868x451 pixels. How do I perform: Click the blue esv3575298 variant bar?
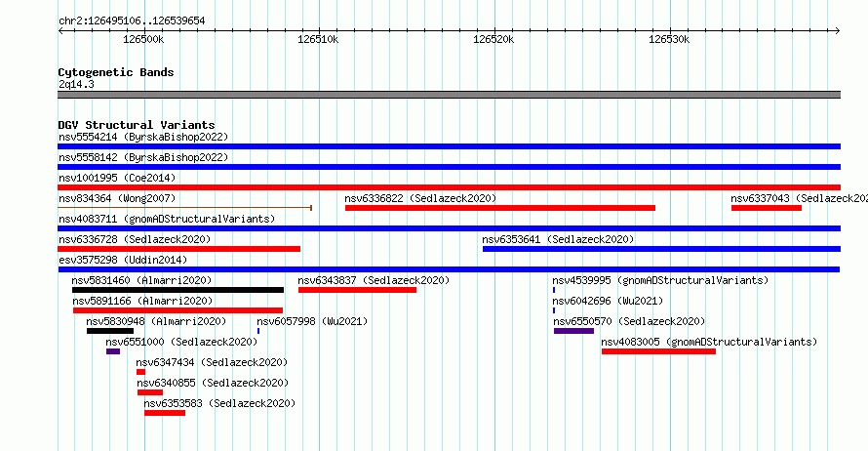pos(449,269)
